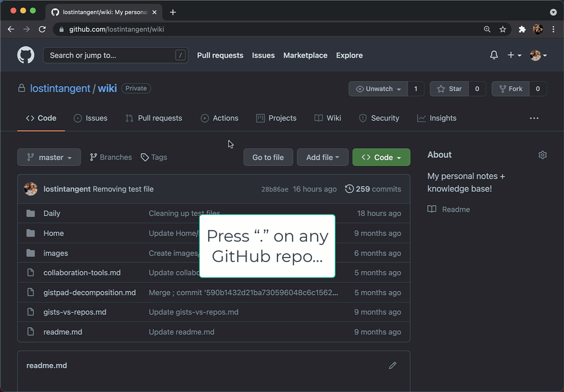Select the Code tab
Image resolution: width=564 pixels, height=392 pixels.
pos(41,118)
